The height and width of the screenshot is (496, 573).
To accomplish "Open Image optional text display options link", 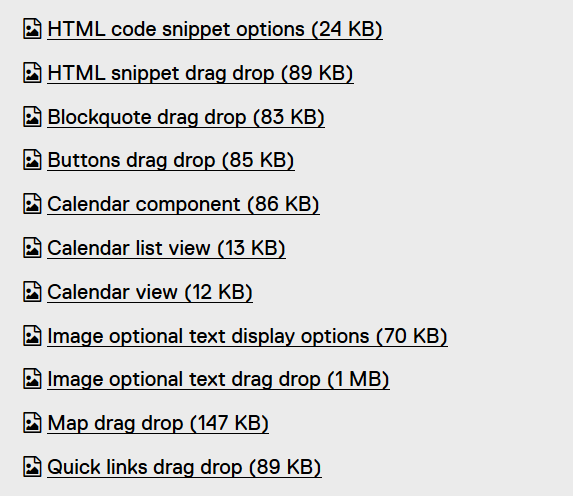I will pyautogui.click(x=247, y=336).
